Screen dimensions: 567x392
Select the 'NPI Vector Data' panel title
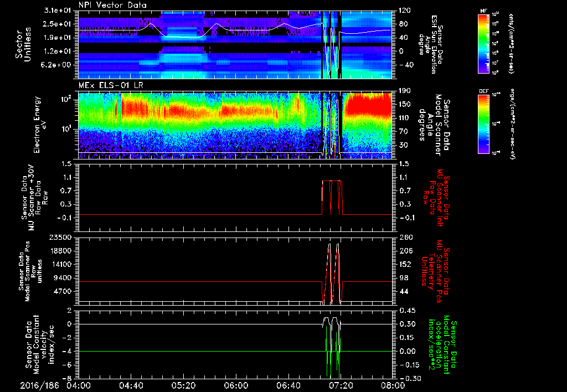pos(113,6)
